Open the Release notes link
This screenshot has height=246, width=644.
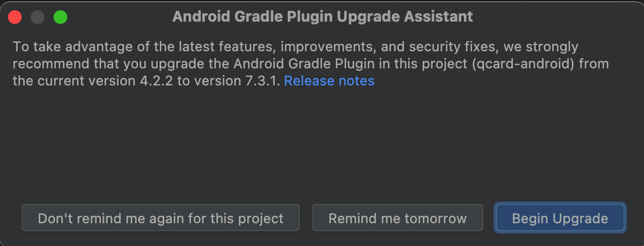329,81
